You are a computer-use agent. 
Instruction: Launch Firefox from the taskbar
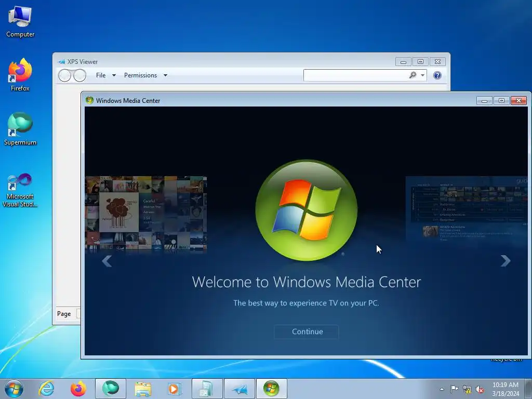click(x=78, y=389)
